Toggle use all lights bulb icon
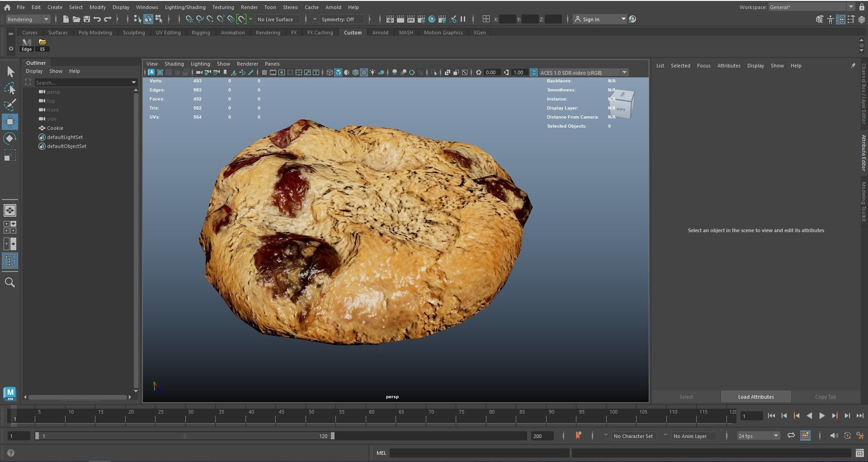 click(x=373, y=72)
